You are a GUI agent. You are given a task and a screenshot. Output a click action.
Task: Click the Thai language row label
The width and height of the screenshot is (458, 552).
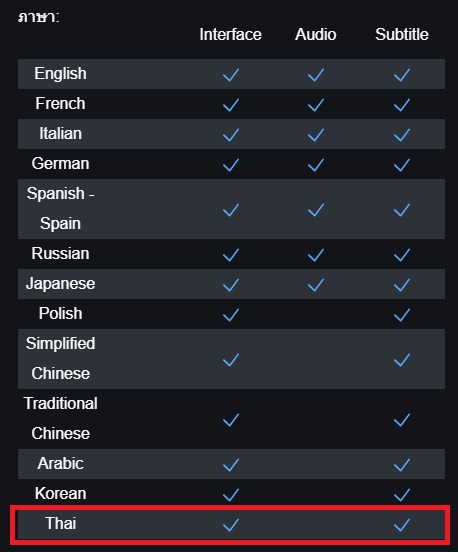tap(61, 523)
